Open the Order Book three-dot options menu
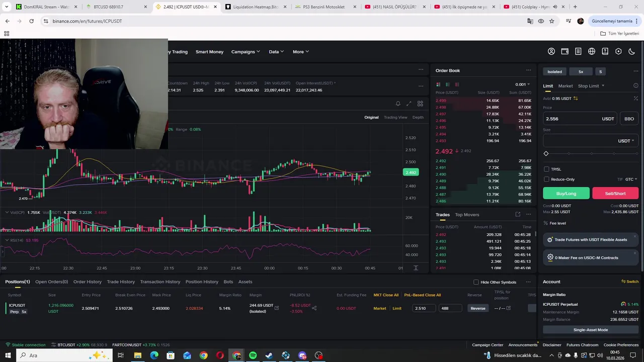644x362 pixels. pos(528,70)
